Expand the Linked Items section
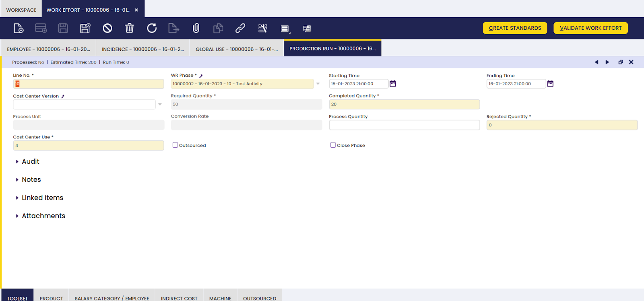The height and width of the screenshot is (301, 644). pyautogui.click(x=42, y=198)
